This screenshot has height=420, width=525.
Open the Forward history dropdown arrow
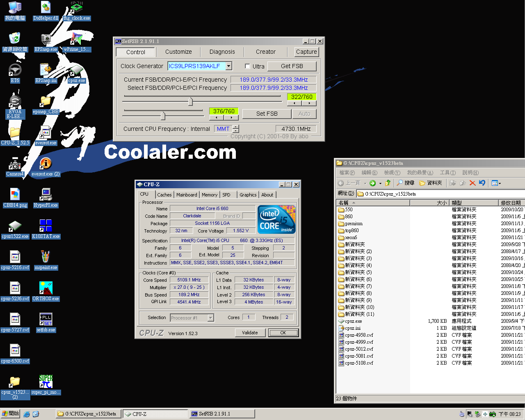[x=380, y=183]
